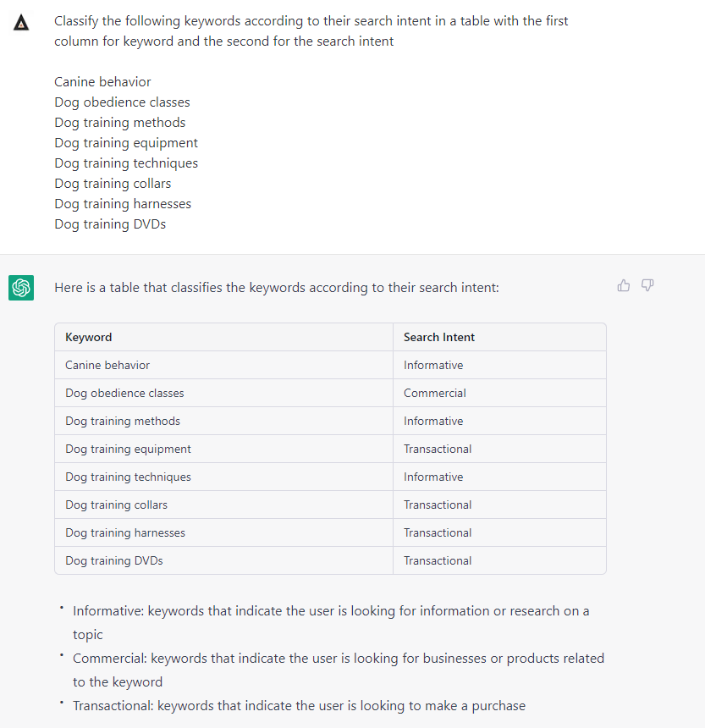Select the Search Intent column header

pyautogui.click(x=438, y=337)
